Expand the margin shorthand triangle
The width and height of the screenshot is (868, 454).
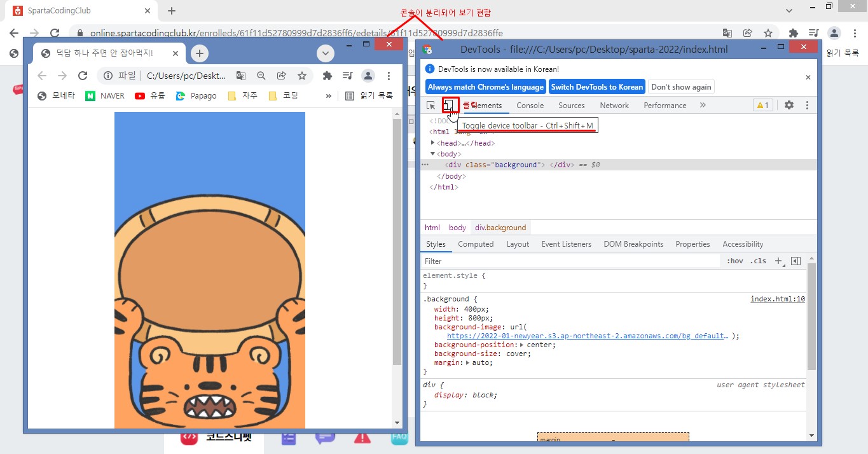[468, 362]
